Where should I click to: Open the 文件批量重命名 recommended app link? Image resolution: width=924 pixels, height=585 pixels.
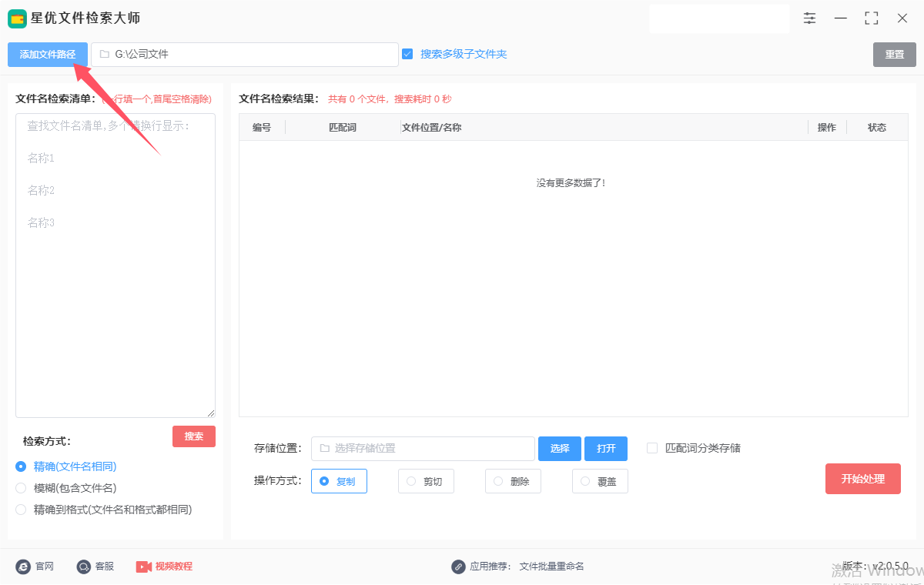click(552, 567)
